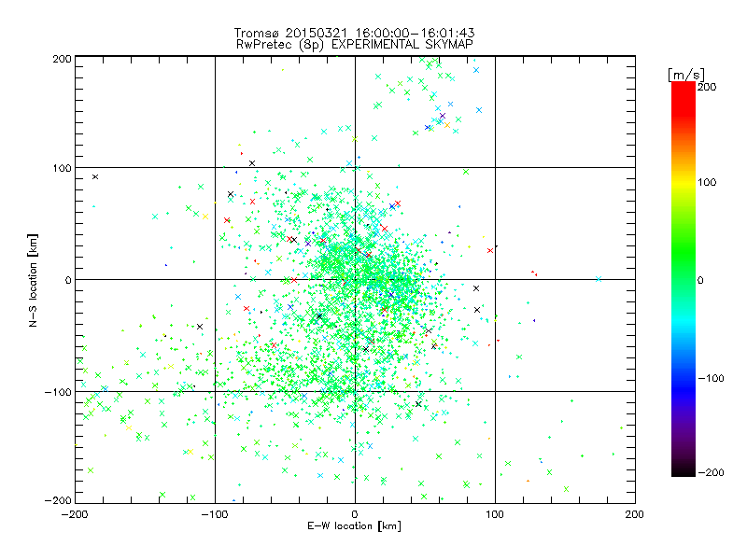Click the title line 'Tromsø 20150321 16:00:00-16:01:43'
Image resolution: width=747 pixels, height=560 pixels.
pos(354,33)
